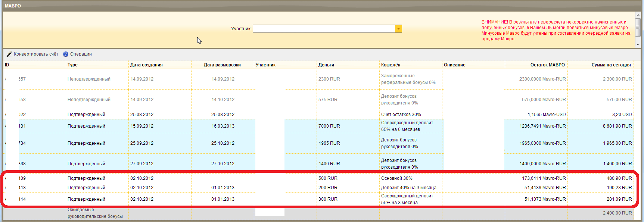Click the Описание column header
The height and width of the screenshot is (222, 644).
pos(473,65)
